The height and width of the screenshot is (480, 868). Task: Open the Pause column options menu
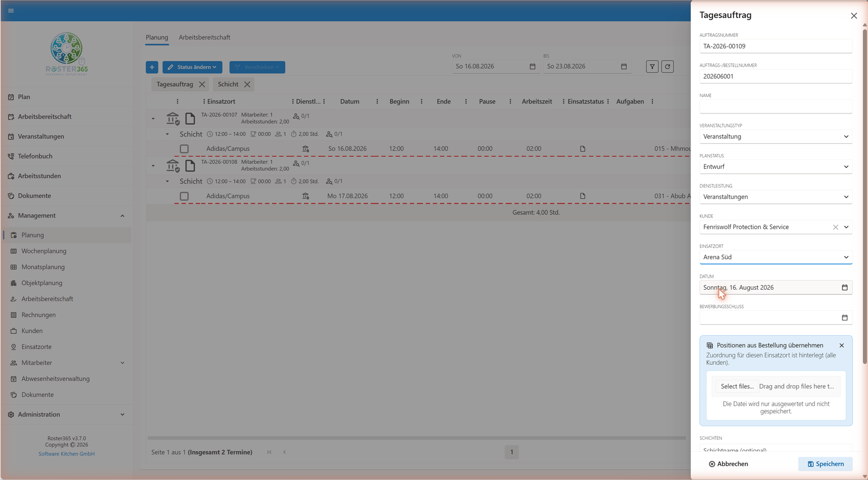pyautogui.click(x=510, y=101)
